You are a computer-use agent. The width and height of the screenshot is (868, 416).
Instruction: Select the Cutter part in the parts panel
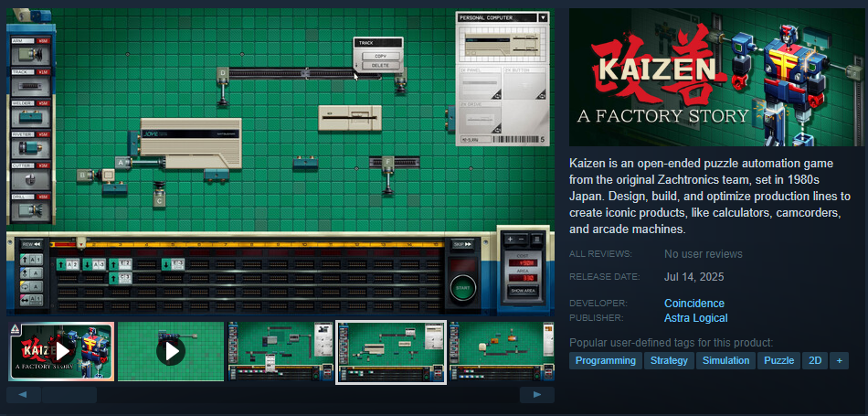tap(31, 176)
